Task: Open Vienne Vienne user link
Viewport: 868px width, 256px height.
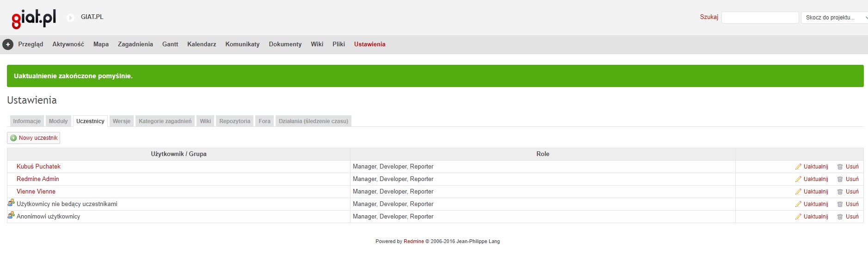Action: point(36,192)
